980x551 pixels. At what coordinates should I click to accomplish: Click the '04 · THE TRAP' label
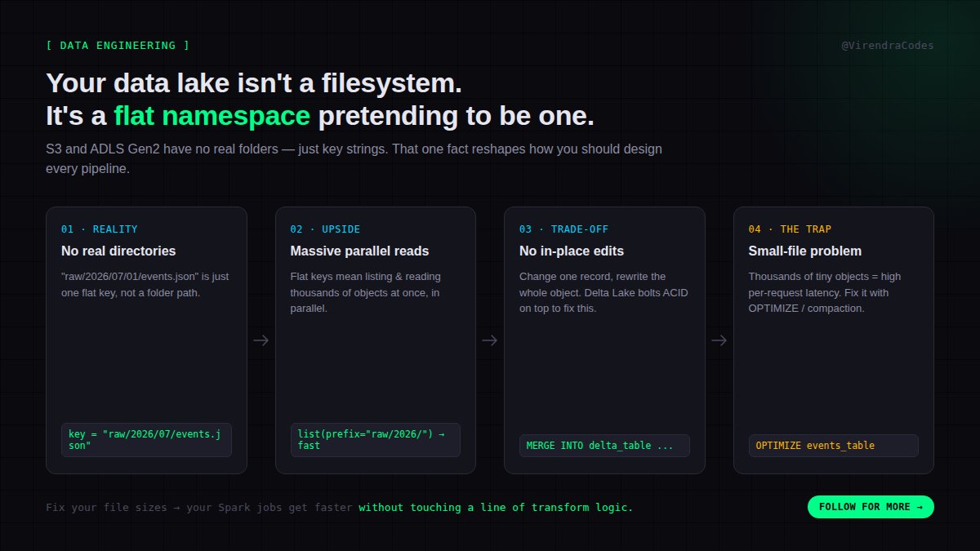[x=790, y=229]
